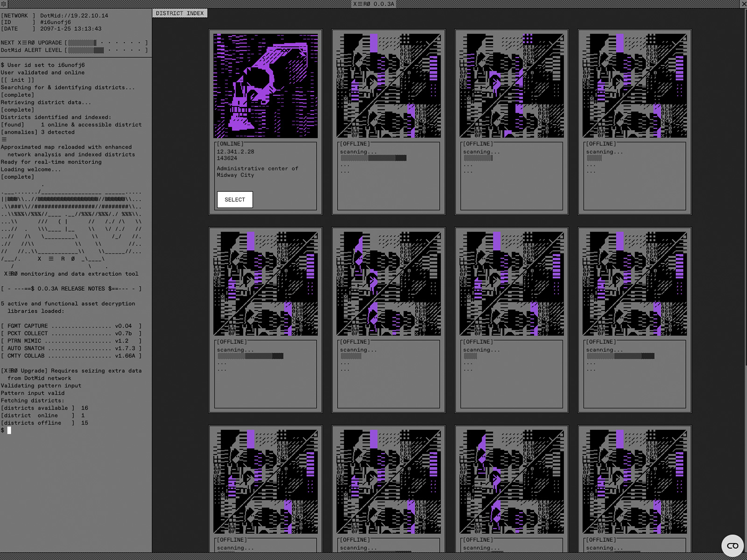Close the XΞRØ window with X
The width and height of the screenshot is (747, 560).
(x=743, y=4)
